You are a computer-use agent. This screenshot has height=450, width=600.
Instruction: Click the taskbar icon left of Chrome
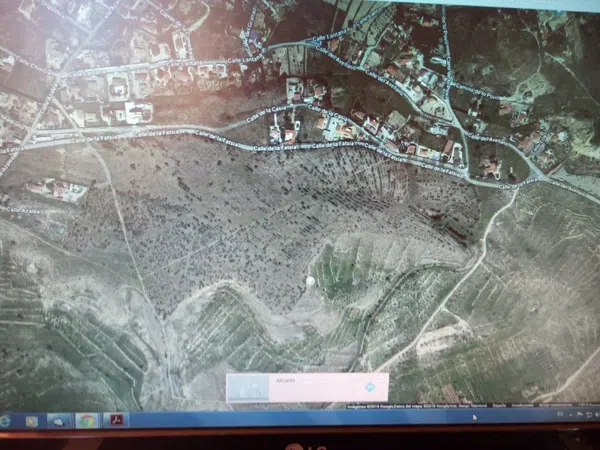(x=58, y=421)
